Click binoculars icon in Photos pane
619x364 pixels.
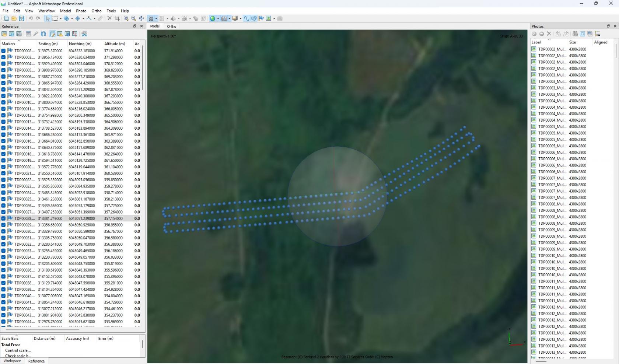575,34
